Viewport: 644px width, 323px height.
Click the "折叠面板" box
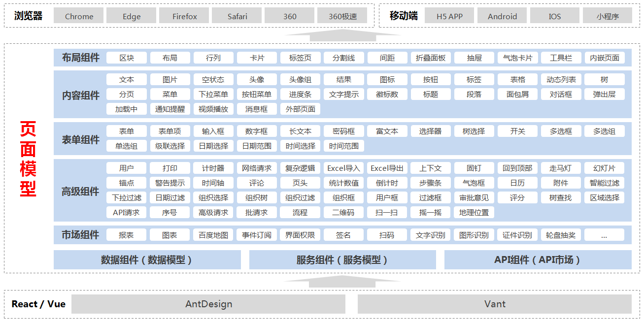[x=431, y=58]
